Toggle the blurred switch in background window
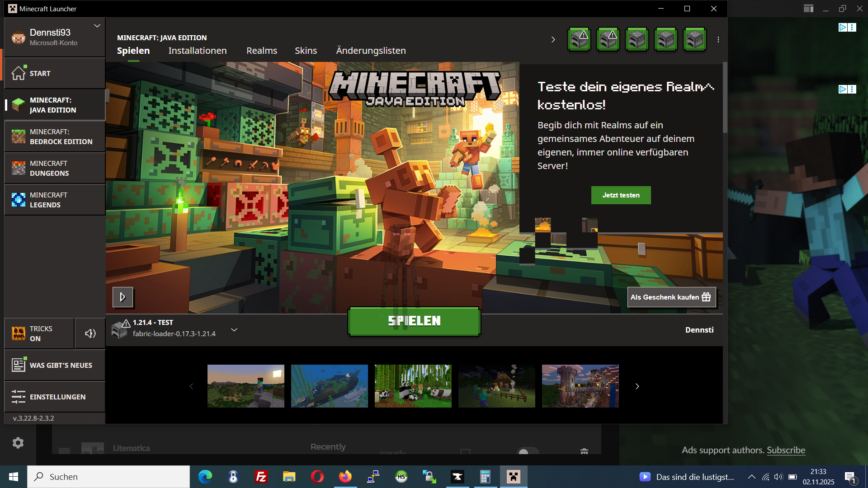Viewport: 868px width, 488px height. (527, 451)
